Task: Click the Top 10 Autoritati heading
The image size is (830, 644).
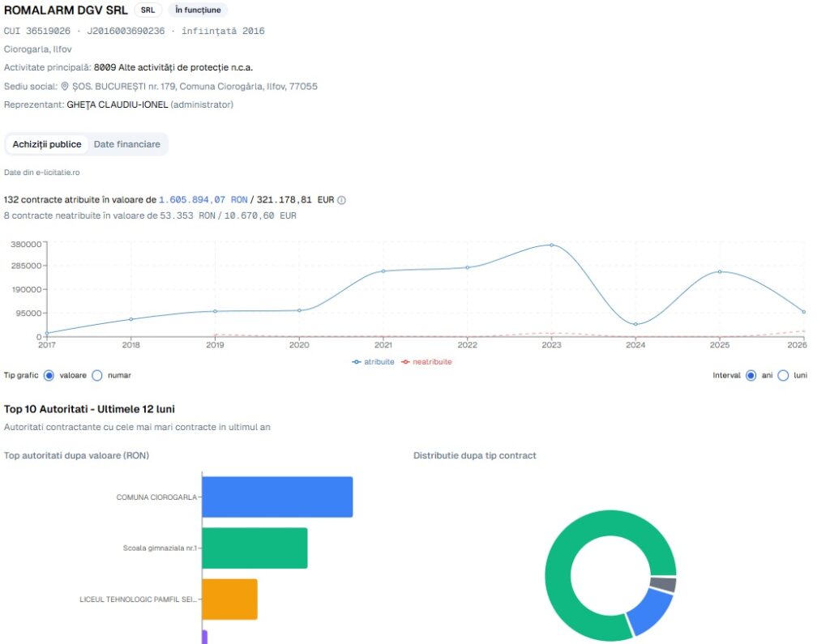Action: pyautogui.click(x=89, y=409)
